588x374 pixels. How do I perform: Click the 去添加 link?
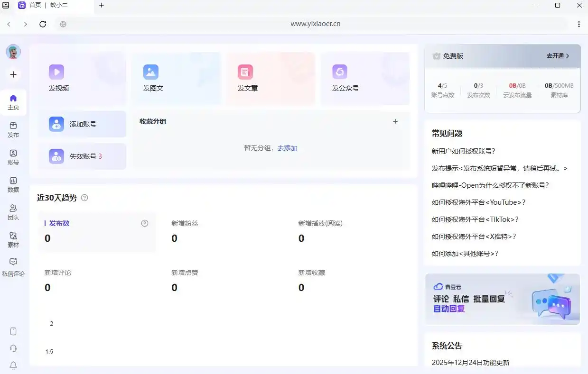[x=288, y=148]
